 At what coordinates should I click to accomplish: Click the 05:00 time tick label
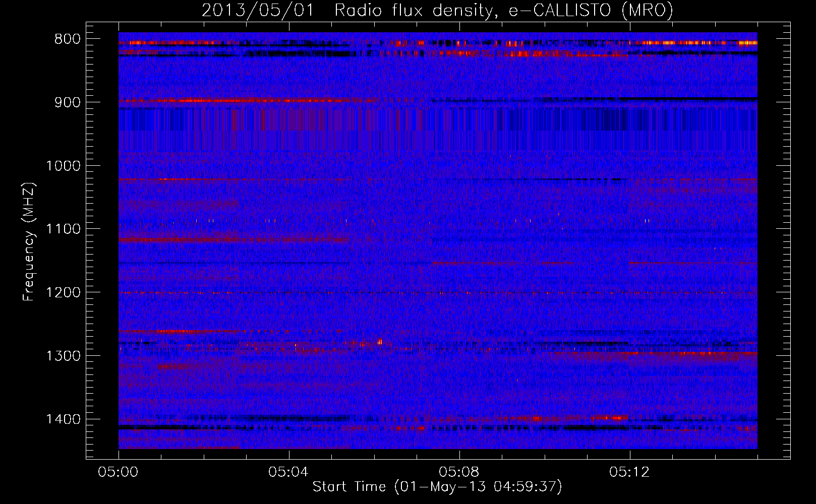click(119, 472)
